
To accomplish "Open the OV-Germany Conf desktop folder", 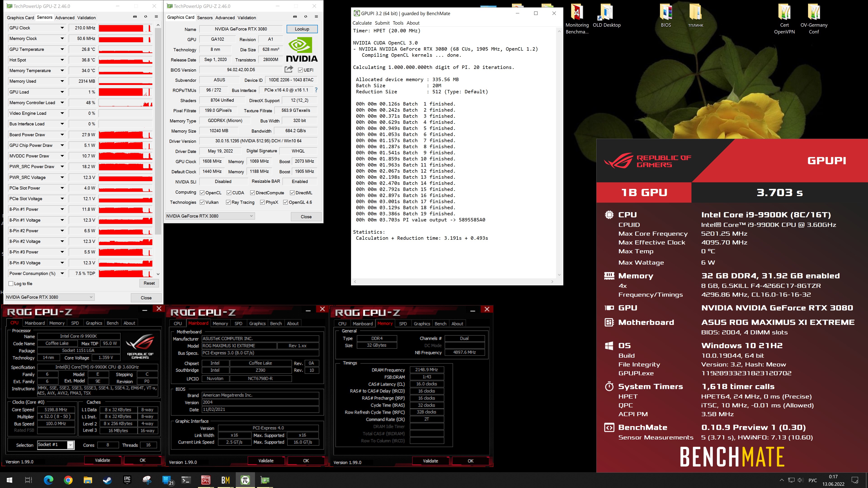I will 814,19.
